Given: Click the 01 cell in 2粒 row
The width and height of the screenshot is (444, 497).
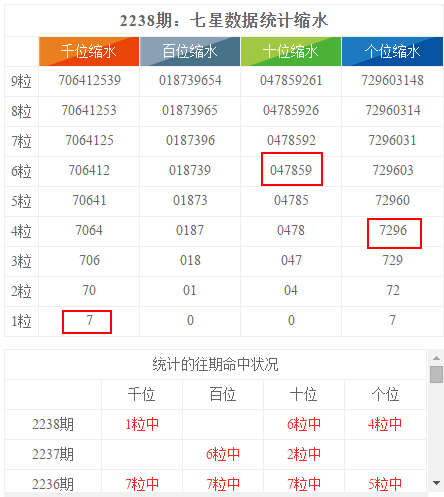Looking at the screenshot, I should [190, 290].
